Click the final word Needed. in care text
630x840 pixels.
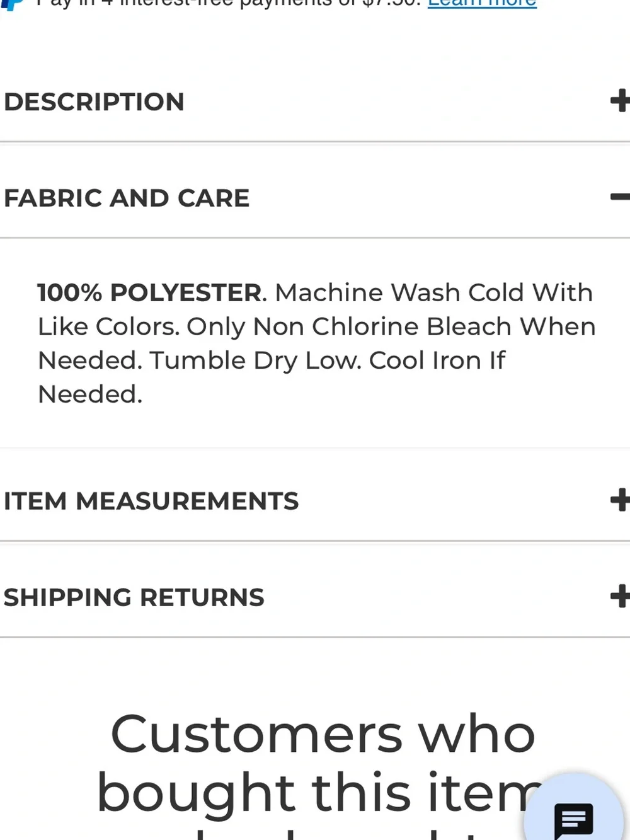tap(90, 394)
